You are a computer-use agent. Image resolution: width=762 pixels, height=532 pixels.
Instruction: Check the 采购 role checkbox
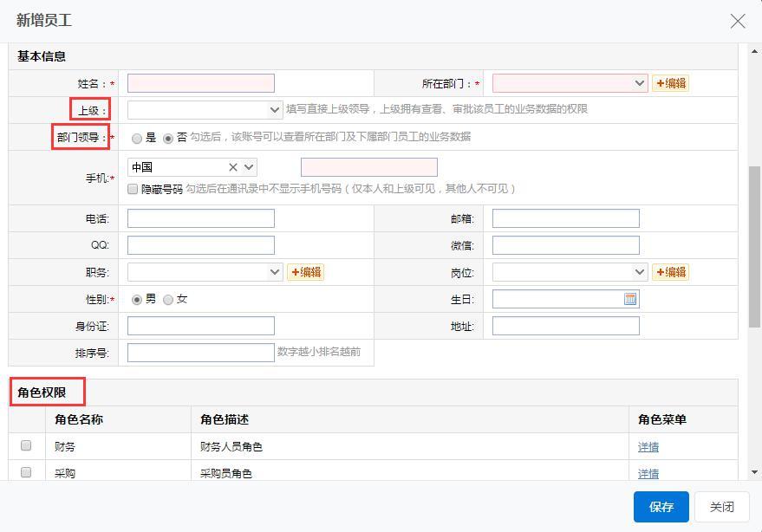click(26, 472)
